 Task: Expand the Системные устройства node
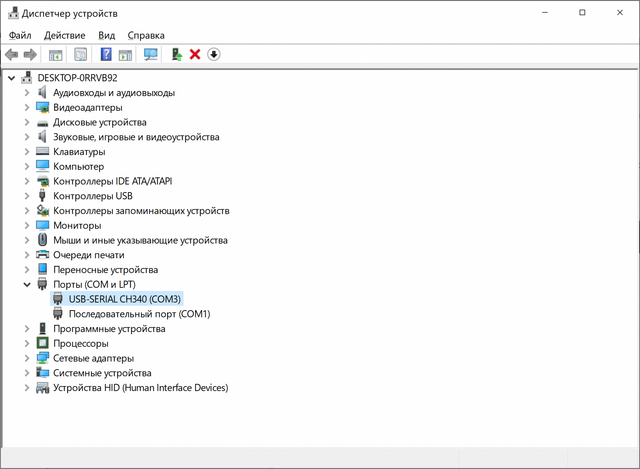click(27, 373)
